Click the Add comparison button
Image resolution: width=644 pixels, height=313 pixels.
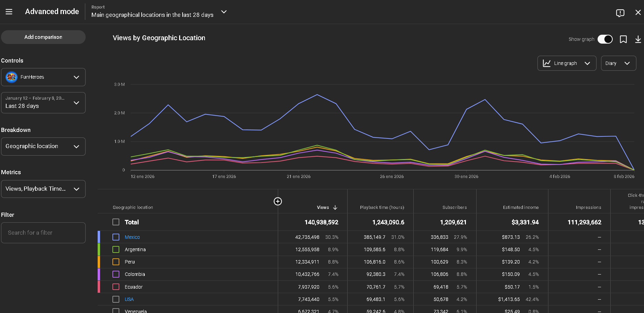(x=43, y=37)
